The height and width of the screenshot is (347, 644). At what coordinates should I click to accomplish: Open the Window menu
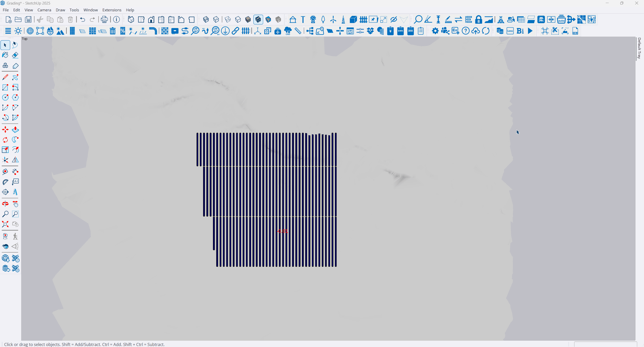coord(90,10)
